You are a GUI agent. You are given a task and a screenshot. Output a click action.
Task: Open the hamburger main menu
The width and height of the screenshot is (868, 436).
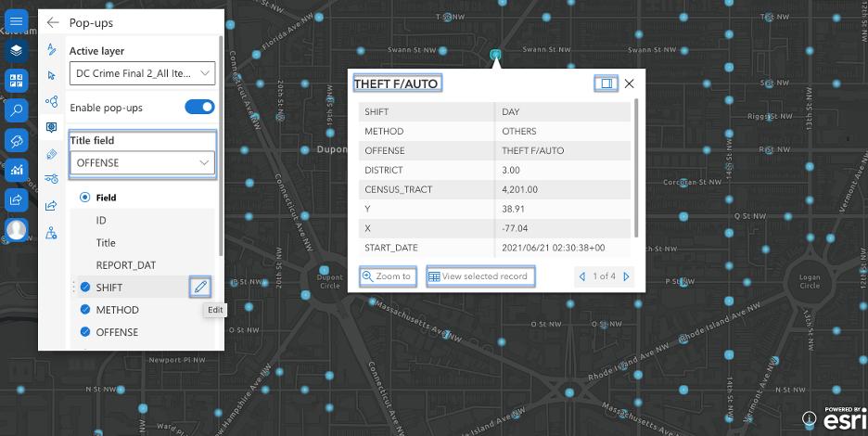[16, 21]
